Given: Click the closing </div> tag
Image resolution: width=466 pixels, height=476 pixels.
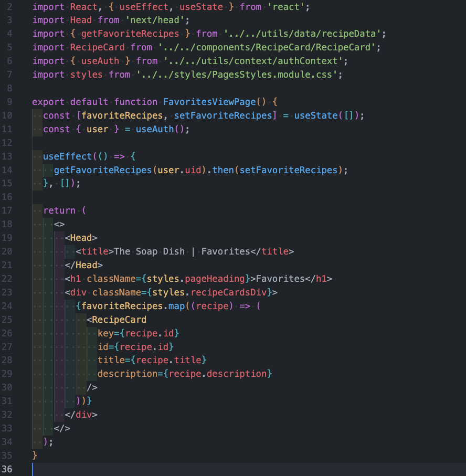Looking at the screenshot, I should (81, 415).
